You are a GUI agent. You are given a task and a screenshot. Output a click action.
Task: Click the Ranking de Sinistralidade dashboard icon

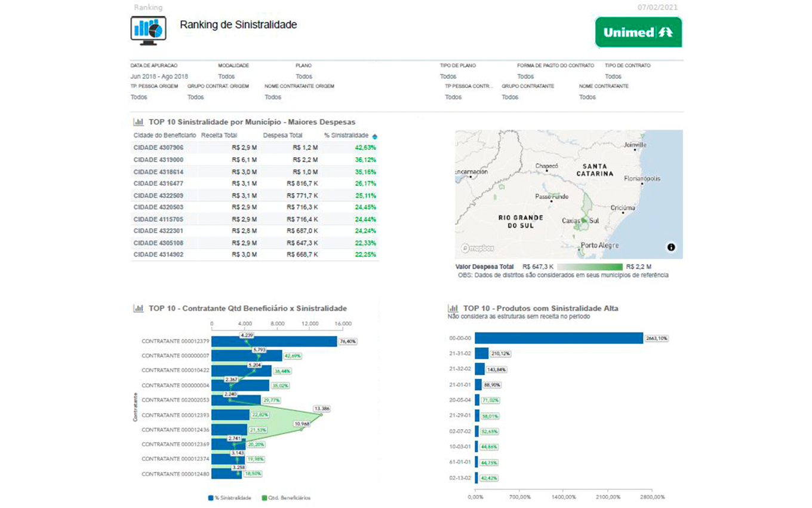(148, 30)
